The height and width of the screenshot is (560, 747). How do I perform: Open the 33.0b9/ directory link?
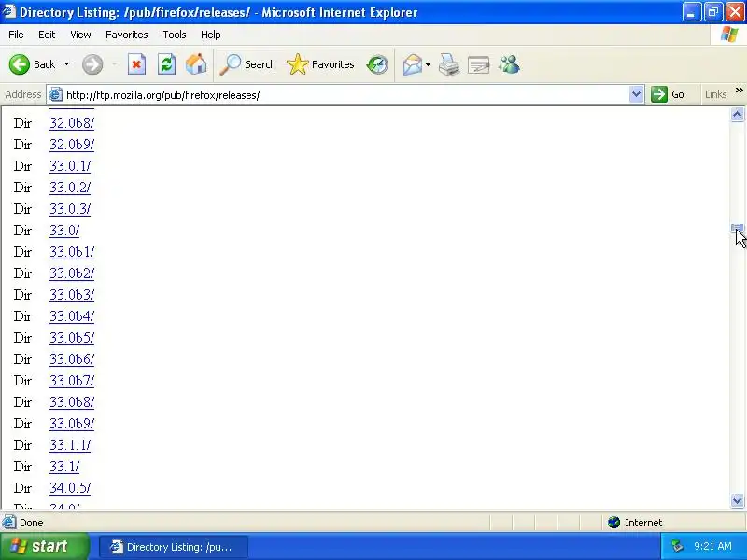(x=72, y=424)
